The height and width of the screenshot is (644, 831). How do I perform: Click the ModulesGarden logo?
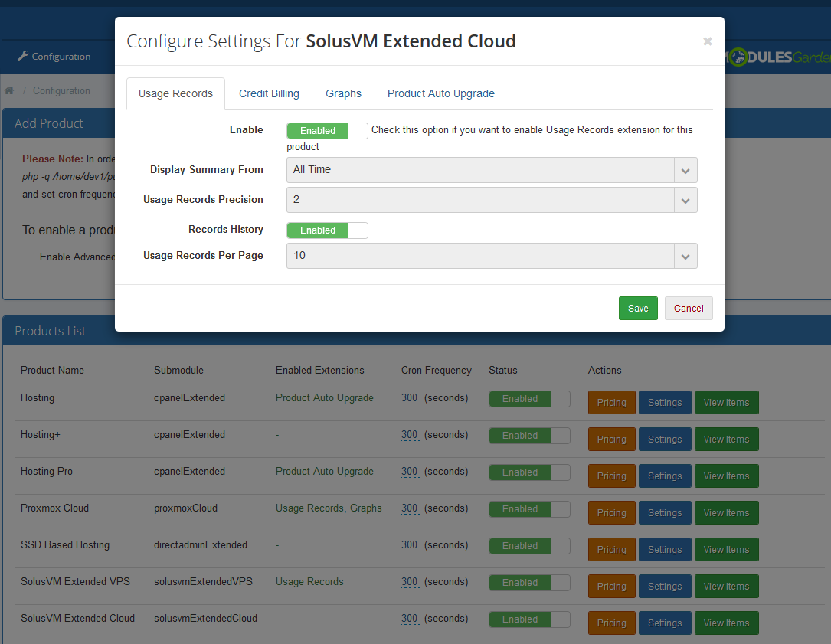(x=779, y=57)
